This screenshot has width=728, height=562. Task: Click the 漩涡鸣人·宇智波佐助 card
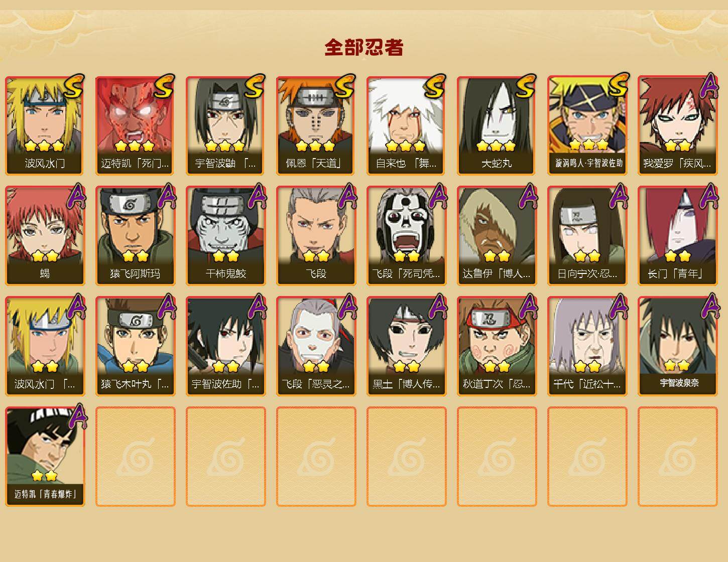pos(587,125)
